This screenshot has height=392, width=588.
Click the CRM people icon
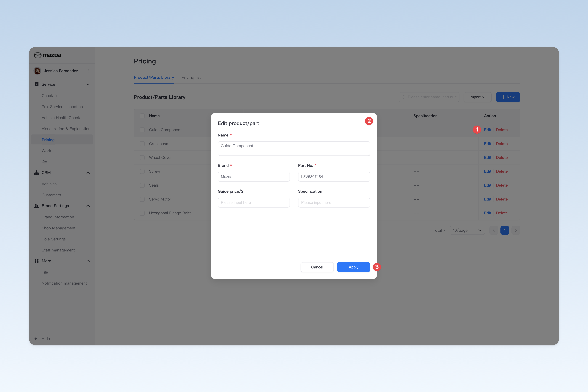36,172
